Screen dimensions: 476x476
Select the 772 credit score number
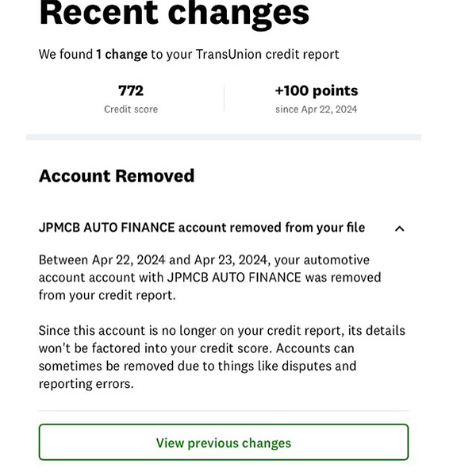tap(131, 90)
